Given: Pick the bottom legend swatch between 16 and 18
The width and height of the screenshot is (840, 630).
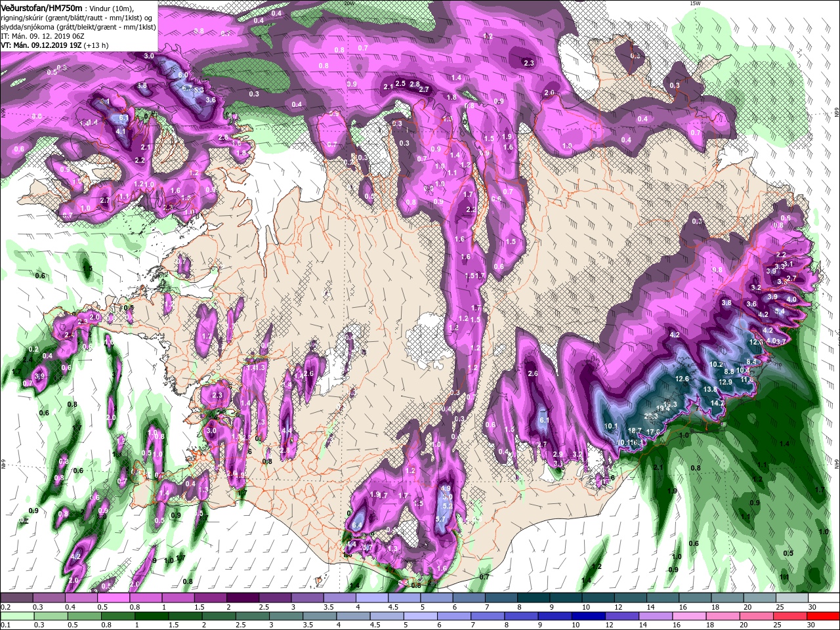Looking at the screenshot, I should pyautogui.click(x=689, y=616).
